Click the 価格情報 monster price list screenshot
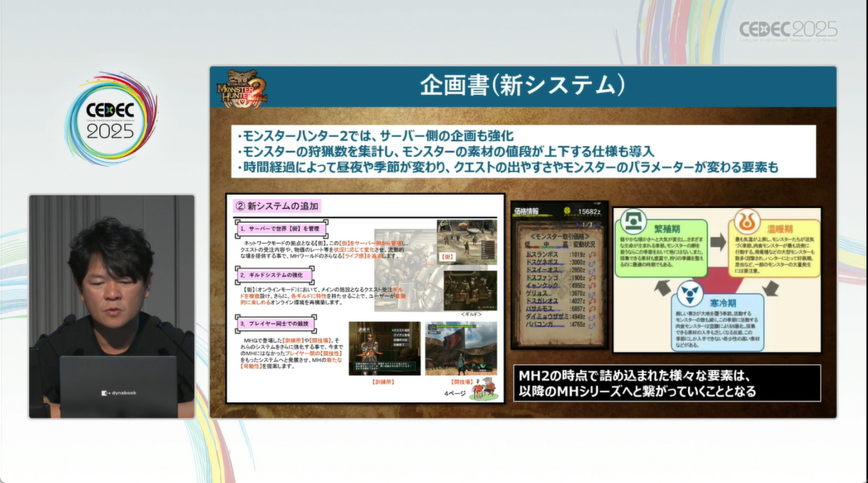 point(559,276)
